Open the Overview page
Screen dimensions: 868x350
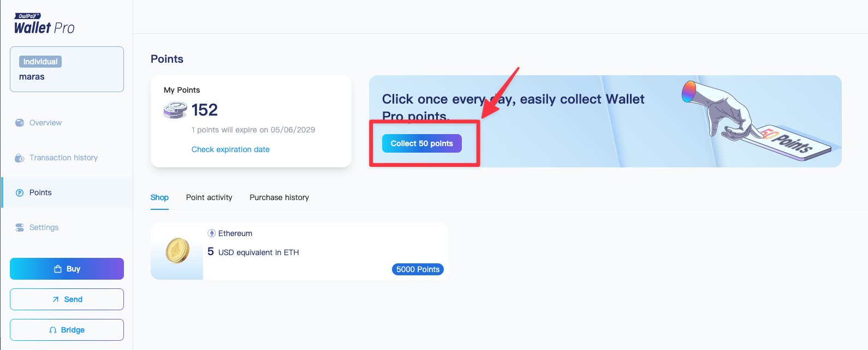pyautogui.click(x=45, y=123)
